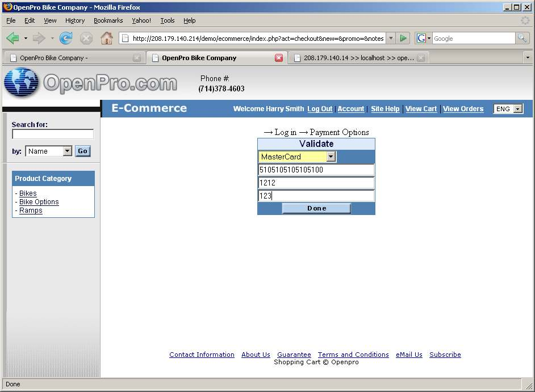The image size is (535, 392).
Task: Click the browser Back arrow button
Action: [12, 39]
